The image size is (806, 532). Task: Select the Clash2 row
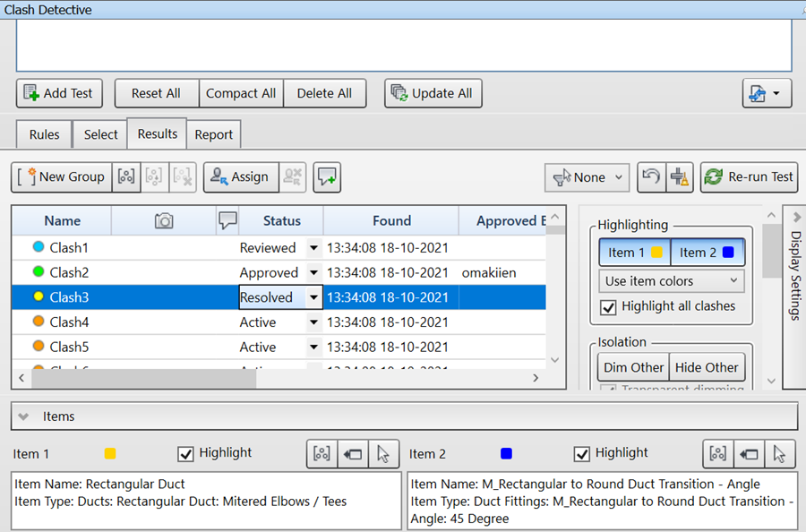click(279, 272)
